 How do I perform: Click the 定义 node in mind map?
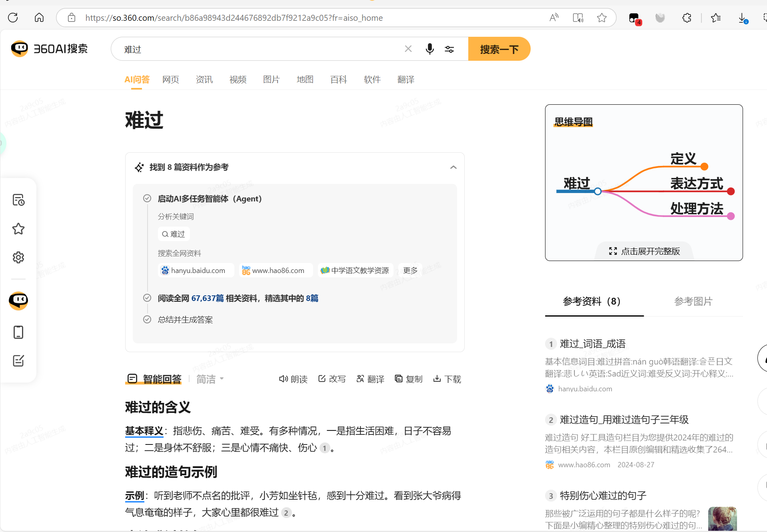[x=683, y=159]
